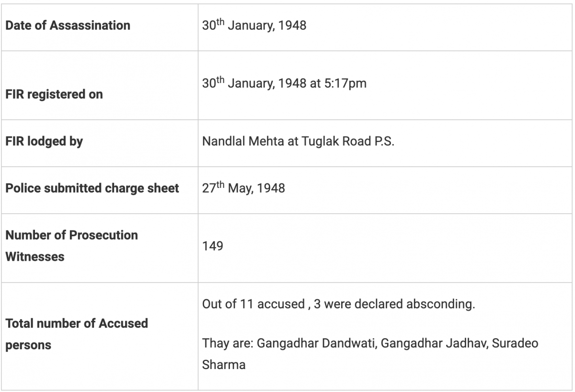Viewport: 575px width, 392px height.
Task: Click the "Total number of Accused" label text
Action: click(x=77, y=323)
